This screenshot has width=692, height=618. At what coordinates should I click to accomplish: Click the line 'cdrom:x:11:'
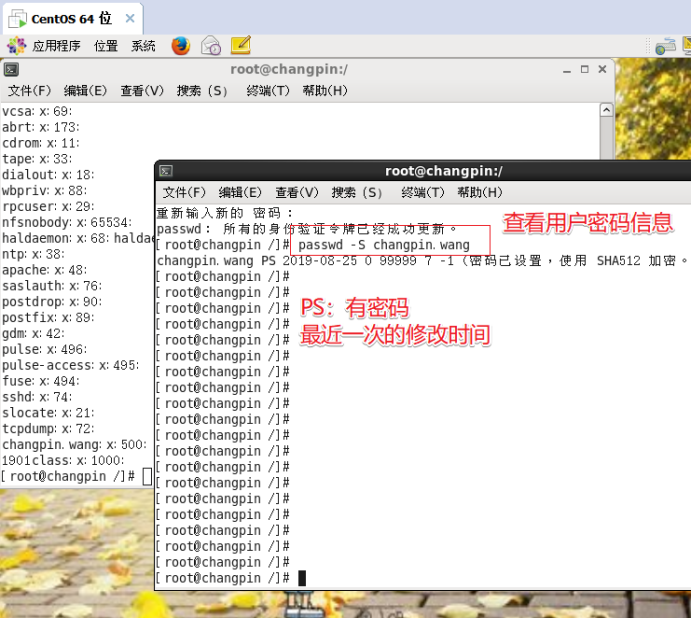41,143
